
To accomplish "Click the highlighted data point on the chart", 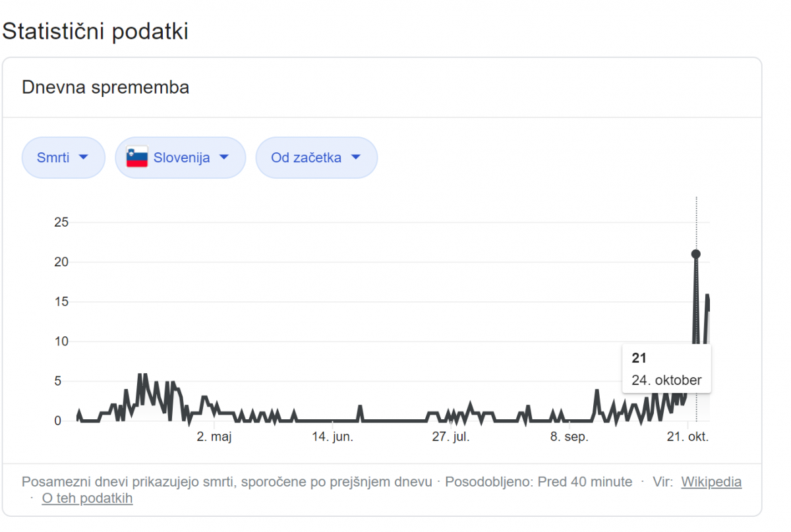I will [x=695, y=254].
